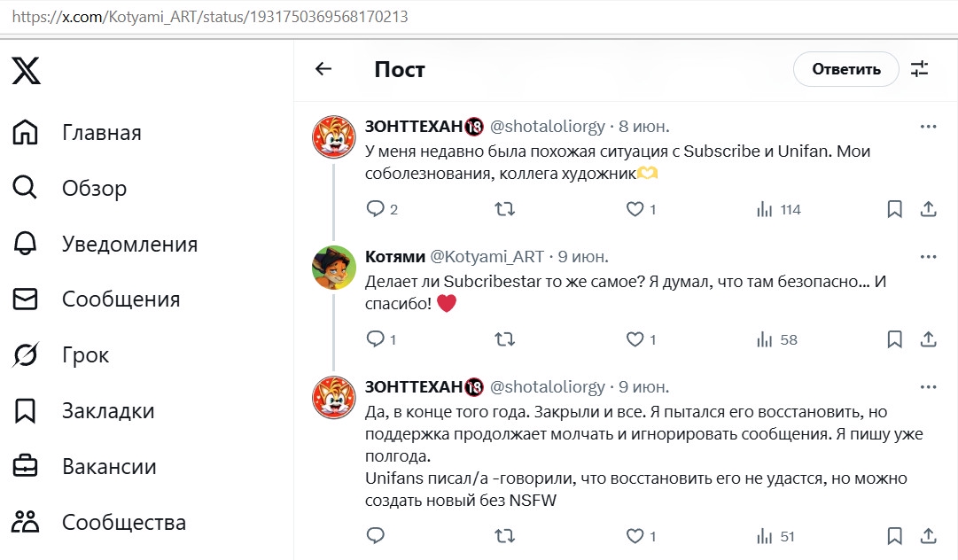Open more options on first reply
The width and height of the screenshot is (958, 560).
point(928,127)
